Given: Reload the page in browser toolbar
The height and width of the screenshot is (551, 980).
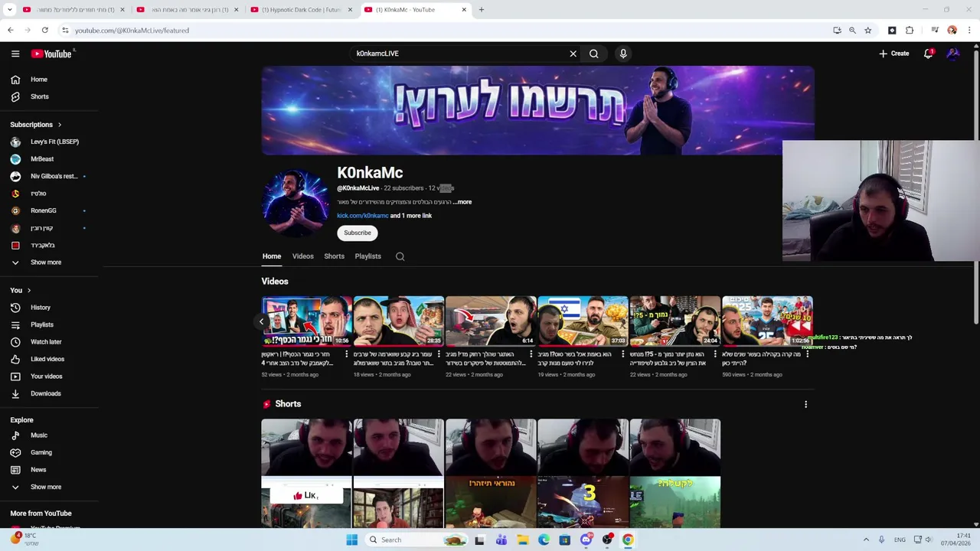Looking at the screenshot, I should [x=45, y=31].
